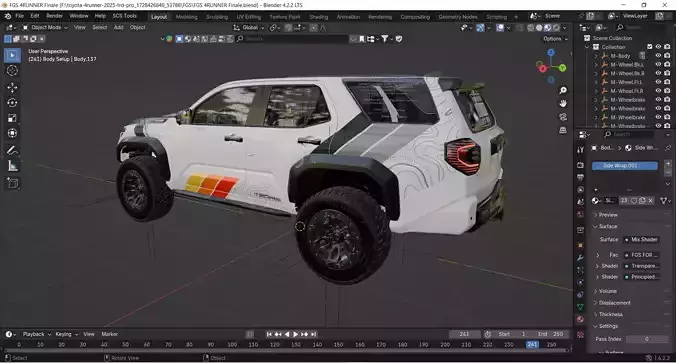
Task: Switch to the Modeling workspace tab
Action: click(187, 17)
